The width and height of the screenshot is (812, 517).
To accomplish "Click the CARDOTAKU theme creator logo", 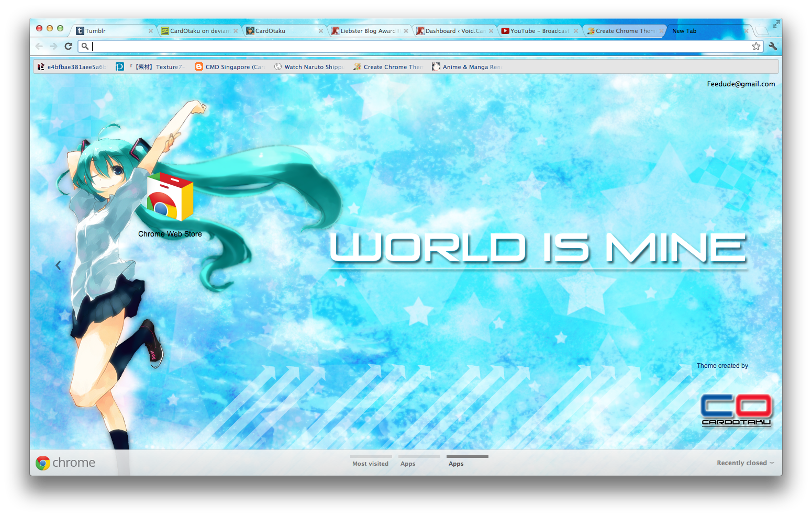I will coord(737,411).
